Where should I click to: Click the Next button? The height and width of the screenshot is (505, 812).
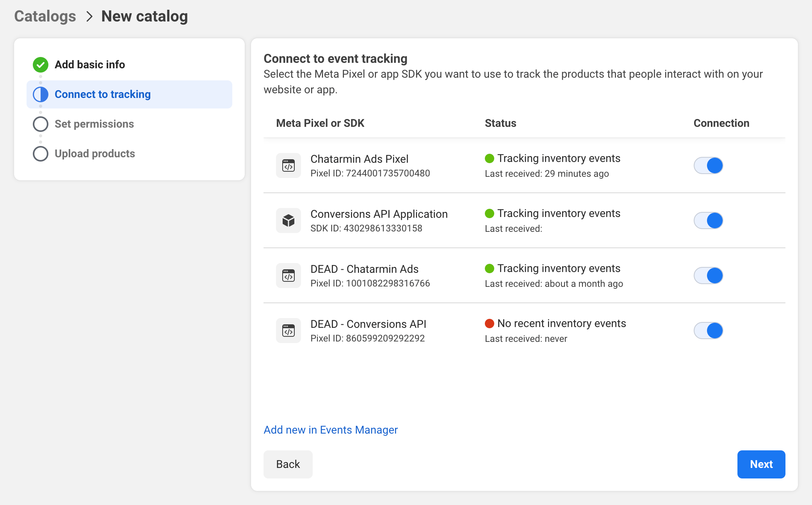(761, 464)
